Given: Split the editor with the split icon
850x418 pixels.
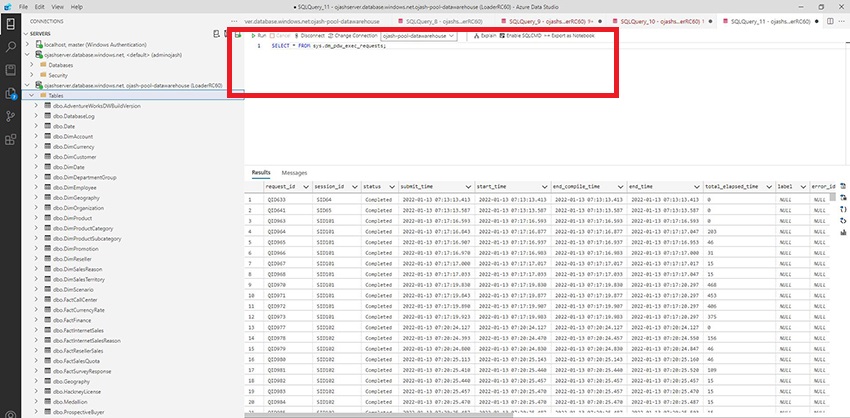Looking at the screenshot, I should pyautogui.click(x=830, y=21).
